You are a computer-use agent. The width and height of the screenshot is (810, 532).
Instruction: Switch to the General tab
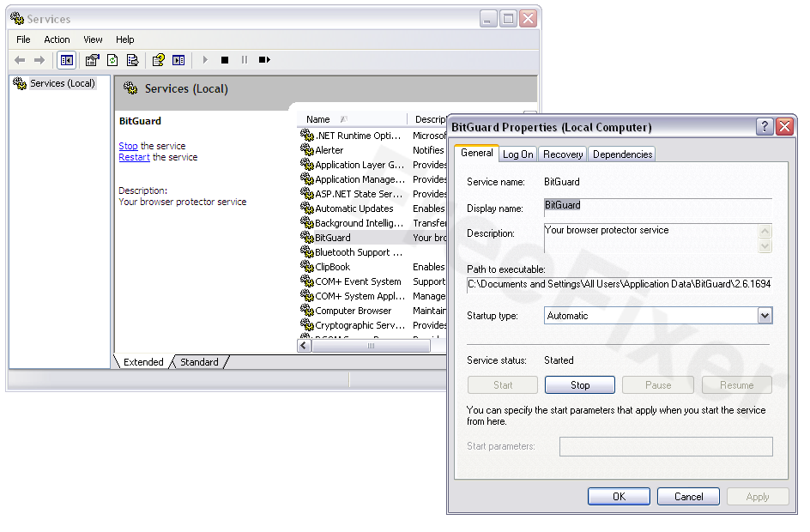[x=477, y=153]
